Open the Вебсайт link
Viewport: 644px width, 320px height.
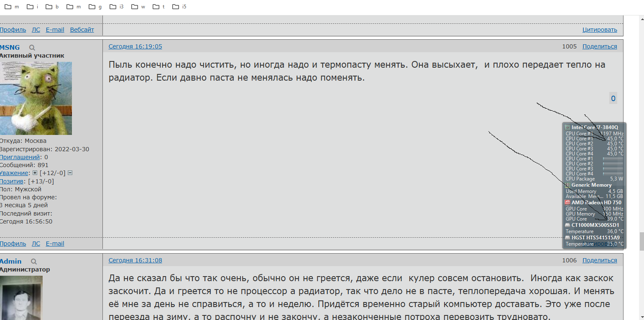[82, 30]
